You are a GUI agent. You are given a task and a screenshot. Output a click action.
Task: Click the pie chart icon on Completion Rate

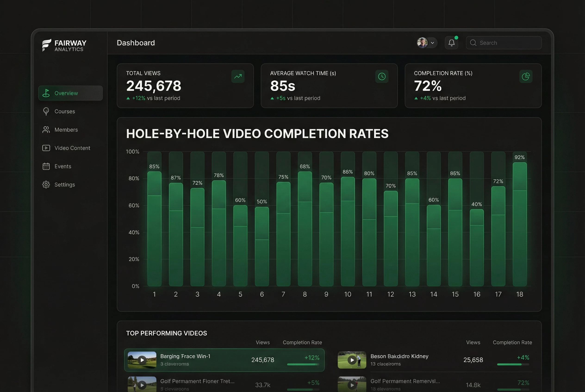pos(526,76)
